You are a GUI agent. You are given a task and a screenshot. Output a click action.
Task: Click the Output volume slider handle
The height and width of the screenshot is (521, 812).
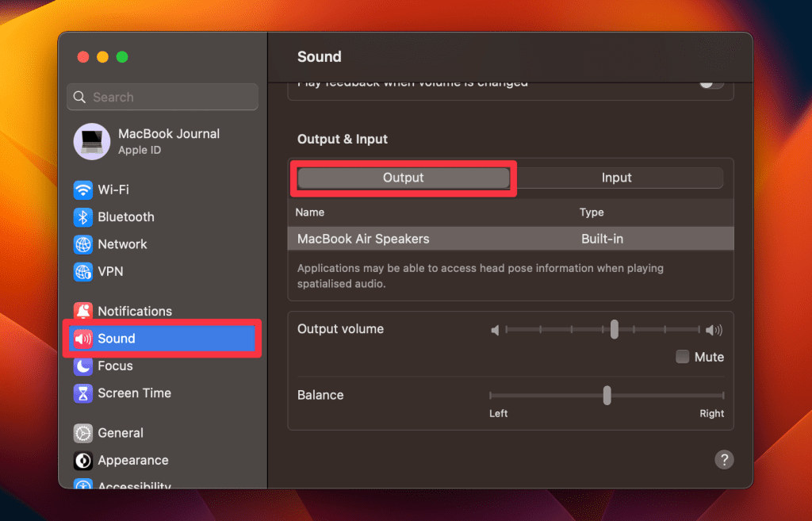[x=615, y=329]
